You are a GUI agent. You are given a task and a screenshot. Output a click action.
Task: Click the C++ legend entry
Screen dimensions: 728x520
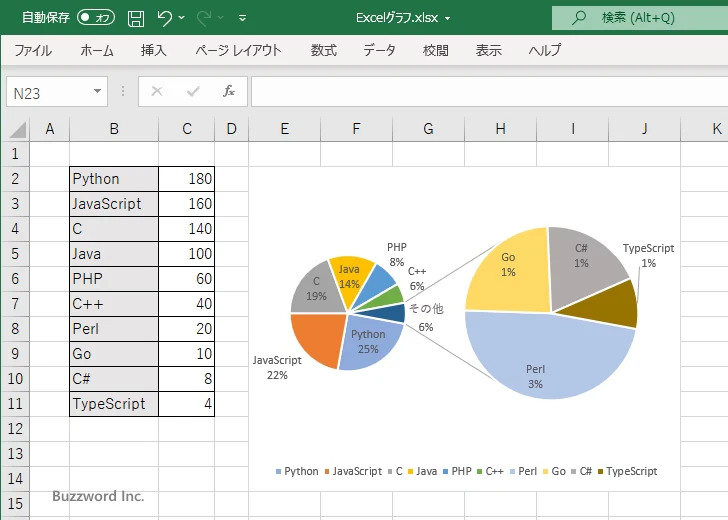coord(490,471)
